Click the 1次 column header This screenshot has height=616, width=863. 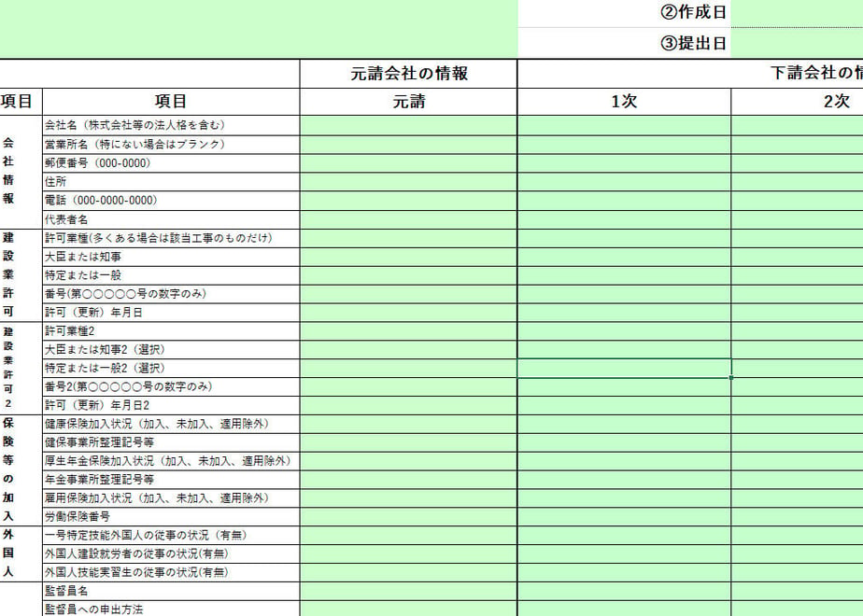point(624,102)
